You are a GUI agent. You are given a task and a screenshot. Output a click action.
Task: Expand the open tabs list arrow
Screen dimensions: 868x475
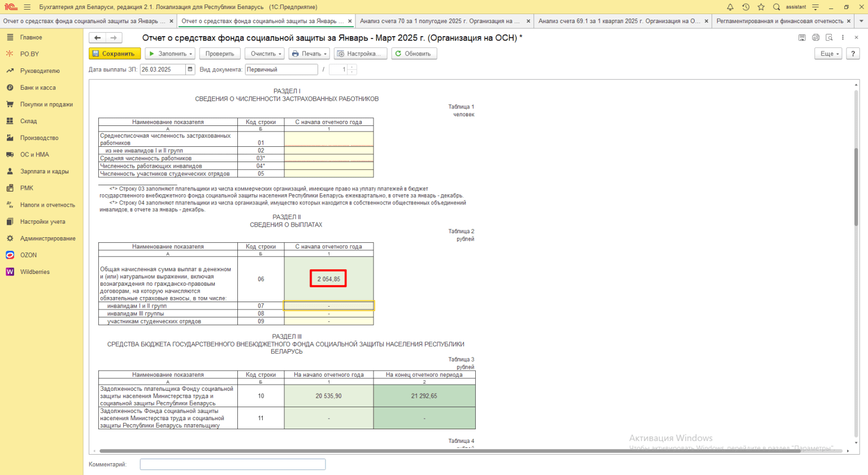point(862,21)
